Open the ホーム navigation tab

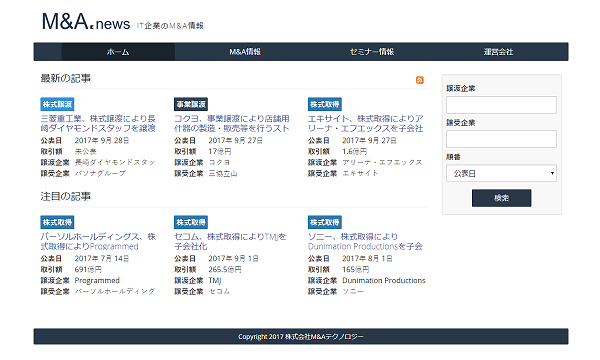pyautogui.click(x=118, y=52)
